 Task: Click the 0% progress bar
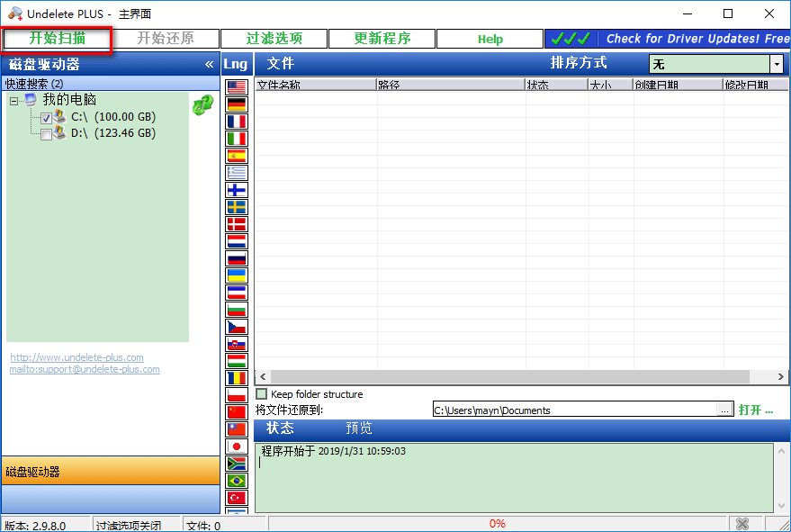coord(498,524)
